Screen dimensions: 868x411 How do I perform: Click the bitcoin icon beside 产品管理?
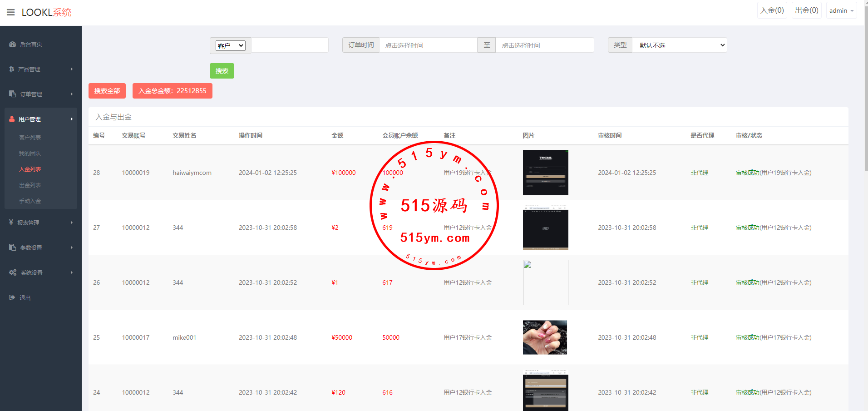11,69
